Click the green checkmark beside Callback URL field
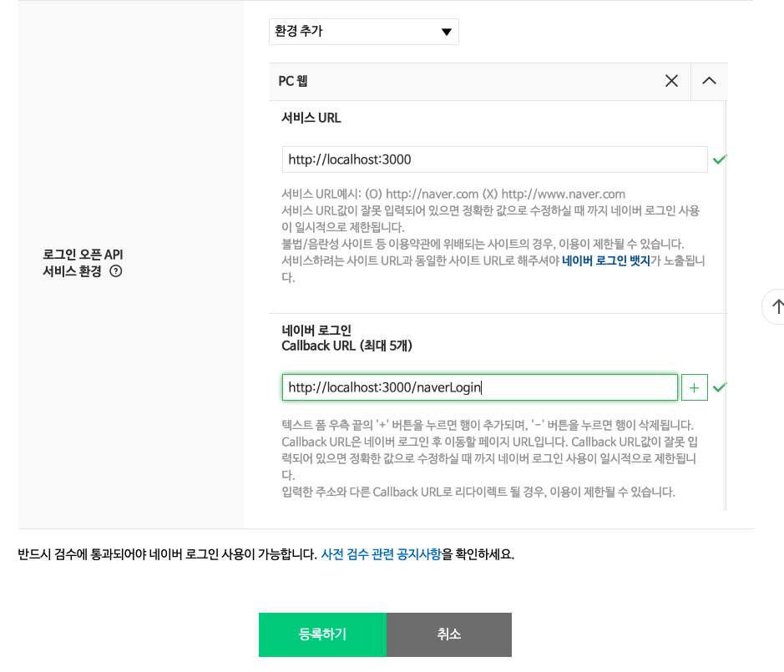 (x=720, y=387)
